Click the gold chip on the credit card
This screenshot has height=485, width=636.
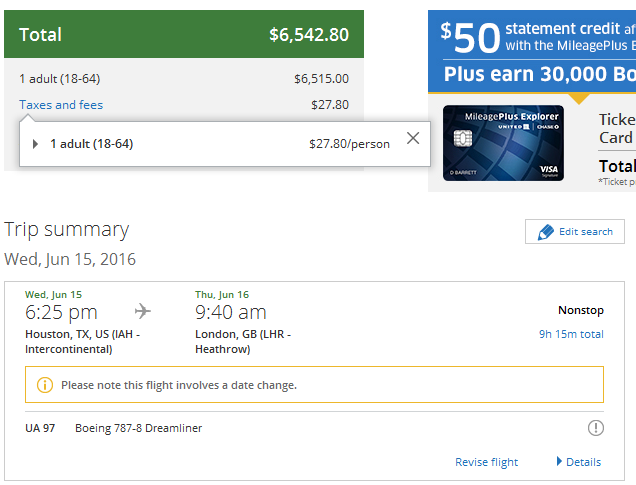[462, 136]
